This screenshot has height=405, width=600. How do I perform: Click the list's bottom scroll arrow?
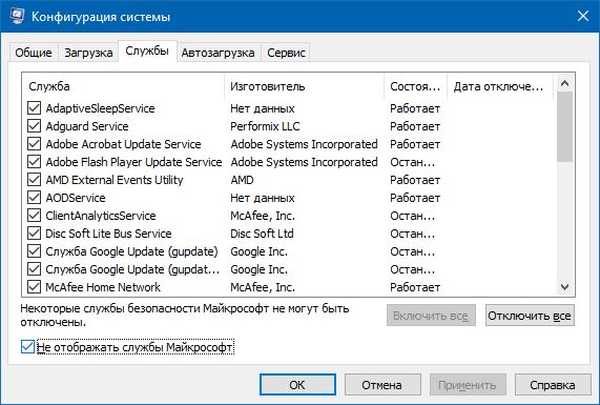tap(565, 286)
